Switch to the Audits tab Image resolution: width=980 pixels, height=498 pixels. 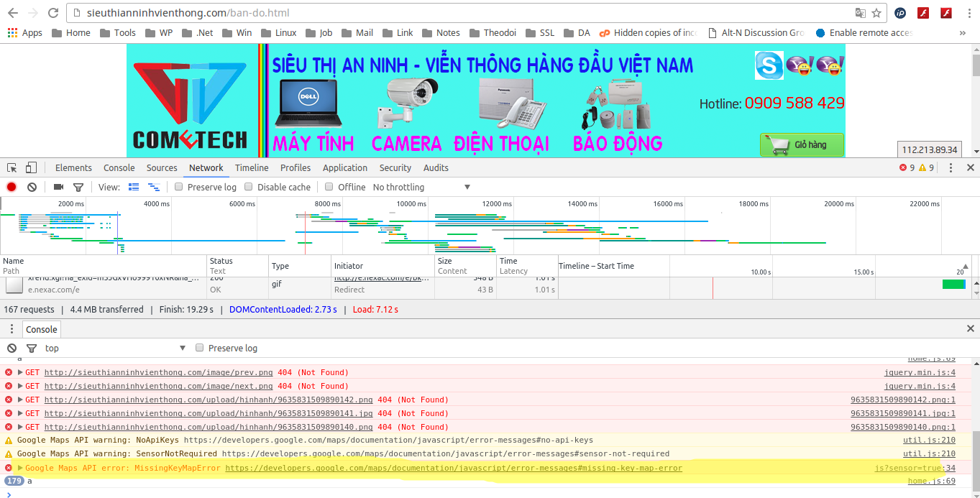click(436, 167)
